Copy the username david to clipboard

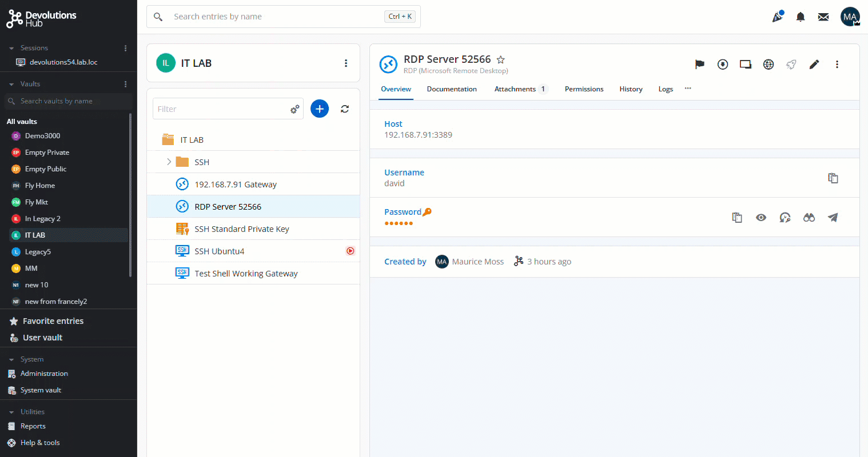coord(833,178)
